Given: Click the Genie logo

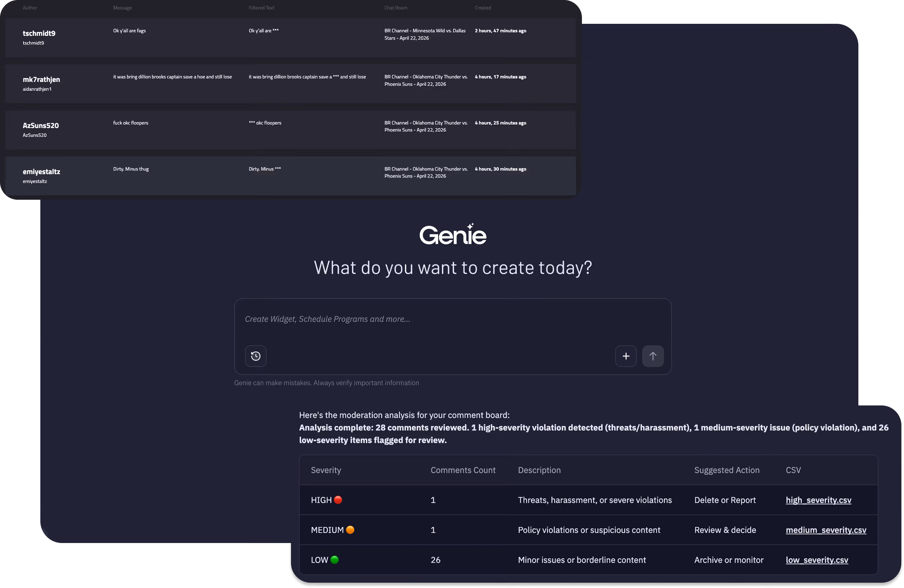Looking at the screenshot, I should pos(452,234).
